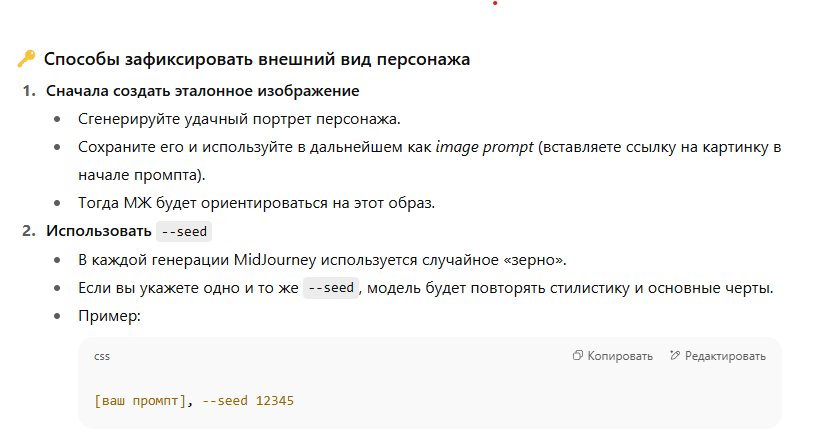Click the sentence about MidJourney random «зерно»
The height and width of the screenshot is (435, 821).
[x=322, y=260]
